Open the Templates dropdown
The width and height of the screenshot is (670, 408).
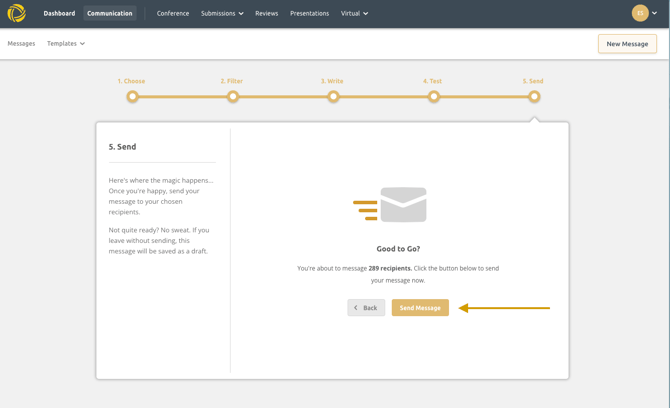point(66,44)
